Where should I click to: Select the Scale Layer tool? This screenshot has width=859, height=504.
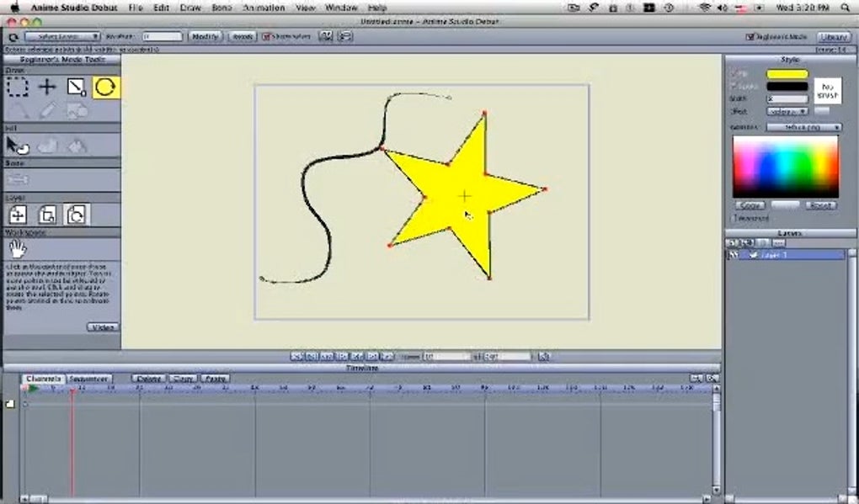[47, 215]
